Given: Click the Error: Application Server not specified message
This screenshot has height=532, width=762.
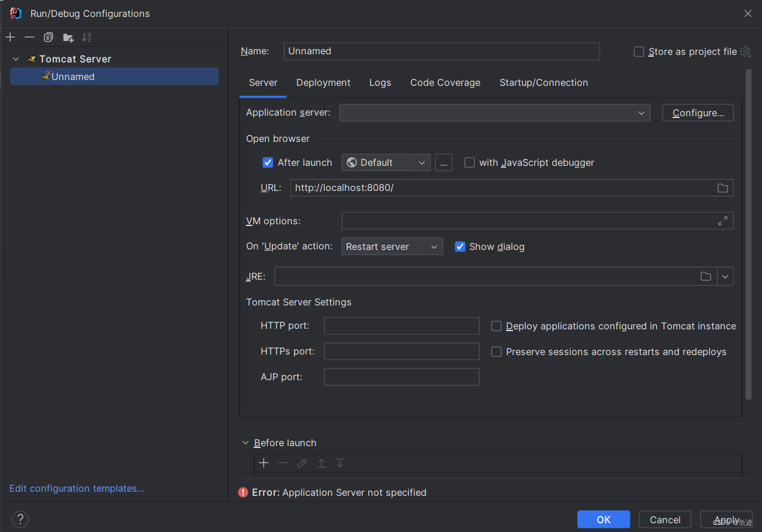Looking at the screenshot, I should pos(339,492).
